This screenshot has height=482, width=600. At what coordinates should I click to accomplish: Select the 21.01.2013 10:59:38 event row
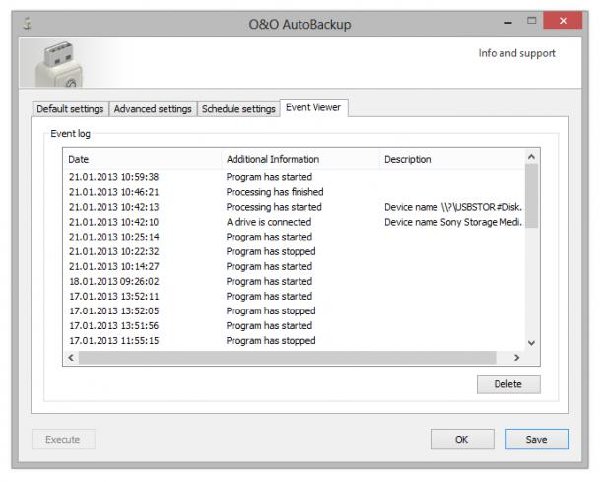294,177
